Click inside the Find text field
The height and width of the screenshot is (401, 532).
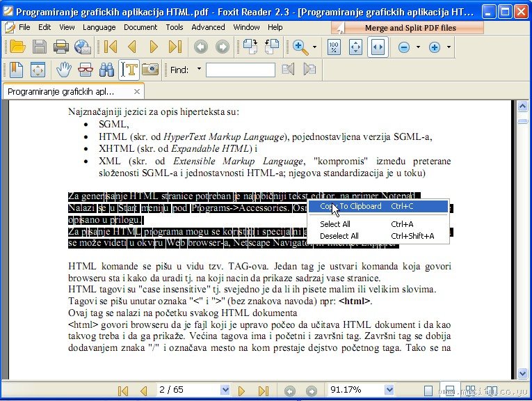pos(240,70)
